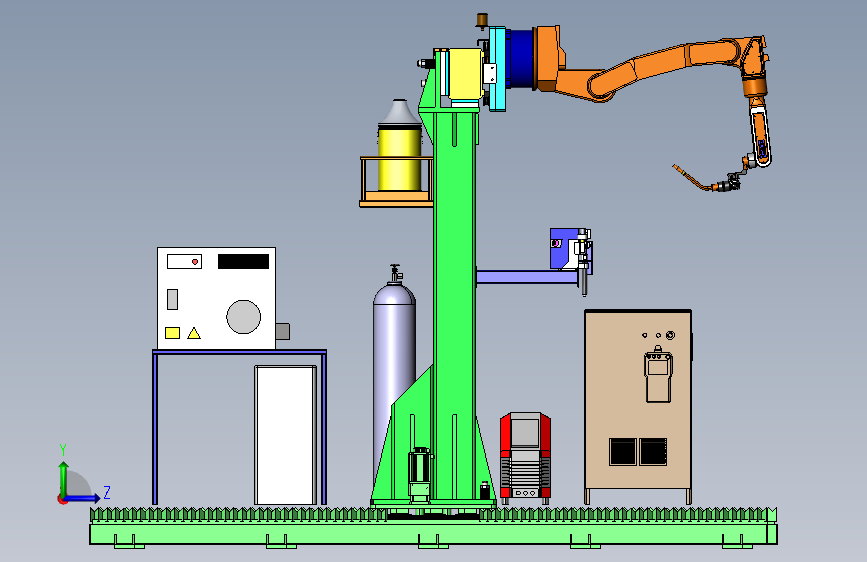Select the small motor at the column base
Screen dimensions: 867x562
(x=420, y=473)
